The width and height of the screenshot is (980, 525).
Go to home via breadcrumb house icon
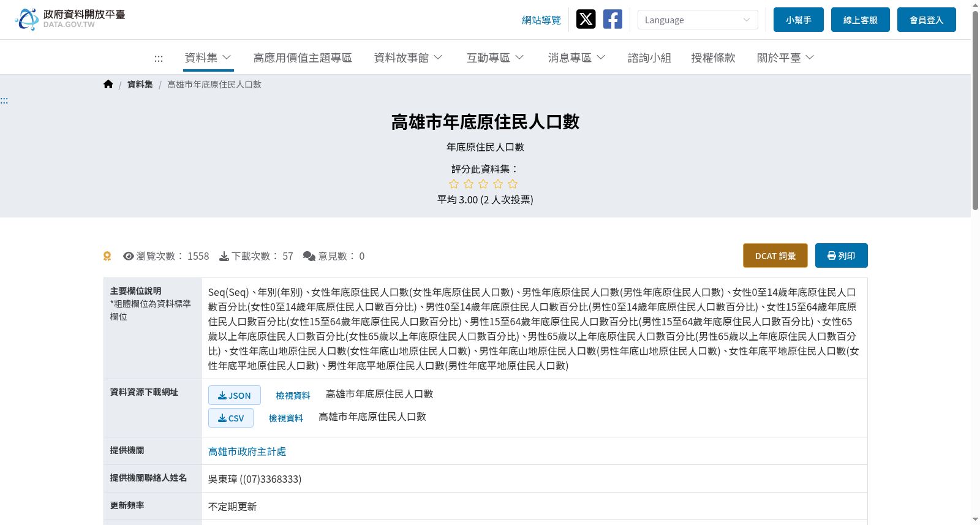pyautogui.click(x=108, y=85)
